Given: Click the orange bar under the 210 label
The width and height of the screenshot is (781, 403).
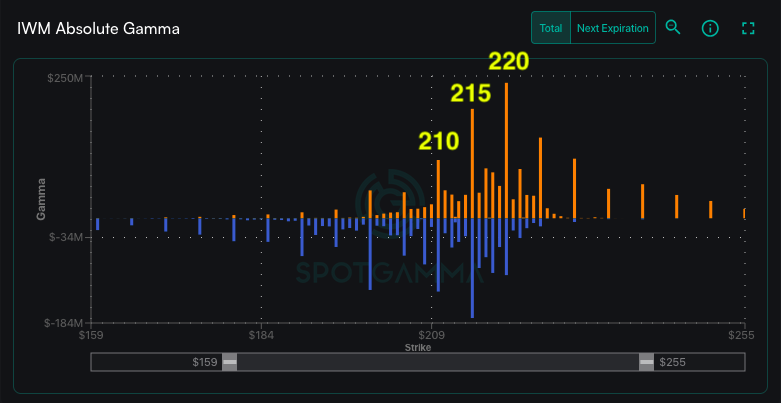Looking at the screenshot, I should pos(438,188).
